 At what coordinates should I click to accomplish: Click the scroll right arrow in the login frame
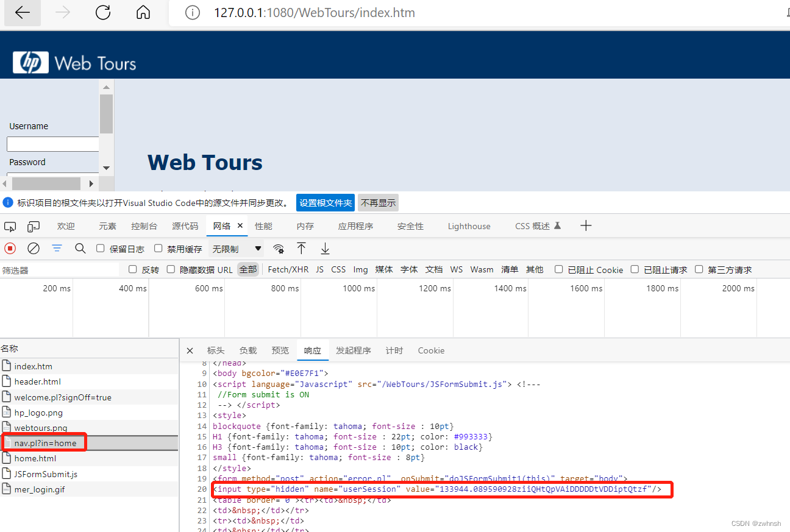click(91, 183)
